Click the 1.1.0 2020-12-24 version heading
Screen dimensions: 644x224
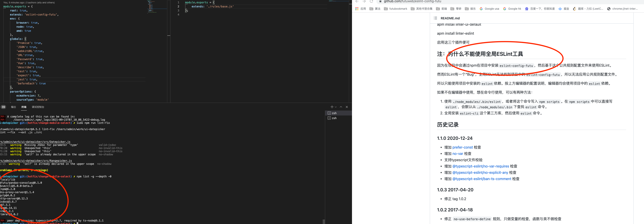[455, 138]
